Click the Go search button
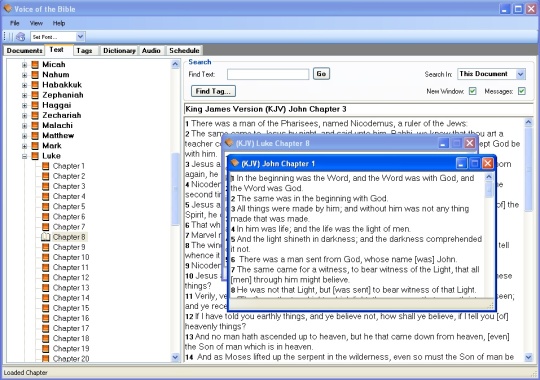540x380 pixels. 321,74
